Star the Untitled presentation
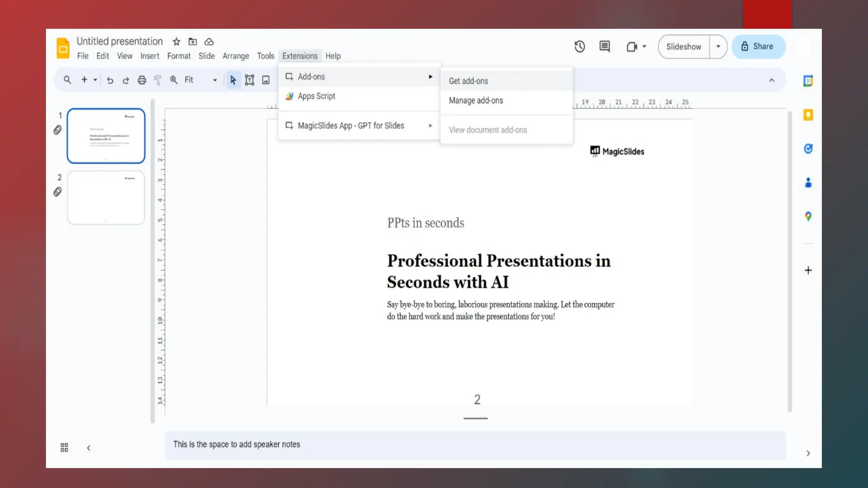This screenshot has width=868, height=488. click(x=176, y=42)
